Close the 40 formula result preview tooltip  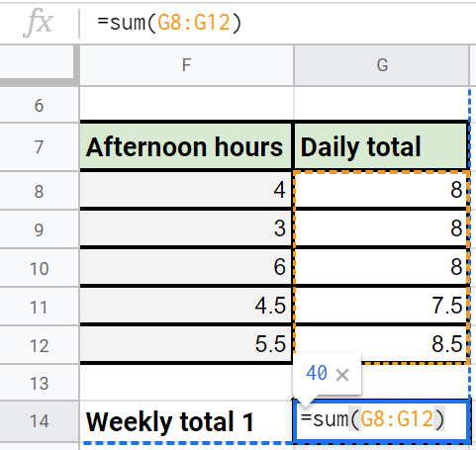342,375
